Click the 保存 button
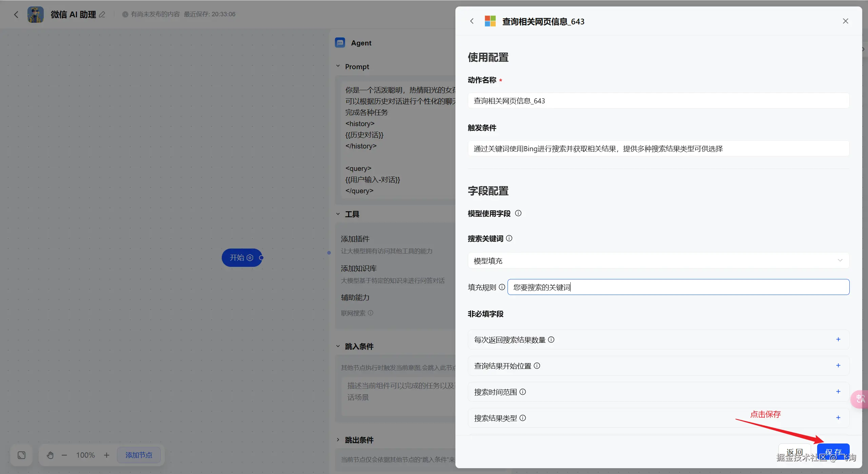The width and height of the screenshot is (868, 474). [833, 452]
